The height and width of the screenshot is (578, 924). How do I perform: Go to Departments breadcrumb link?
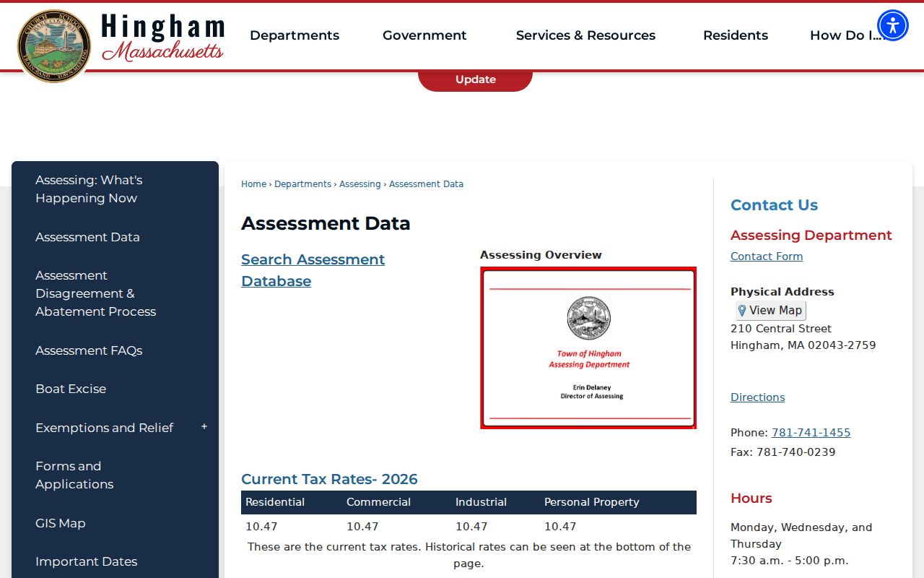(x=302, y=184)
